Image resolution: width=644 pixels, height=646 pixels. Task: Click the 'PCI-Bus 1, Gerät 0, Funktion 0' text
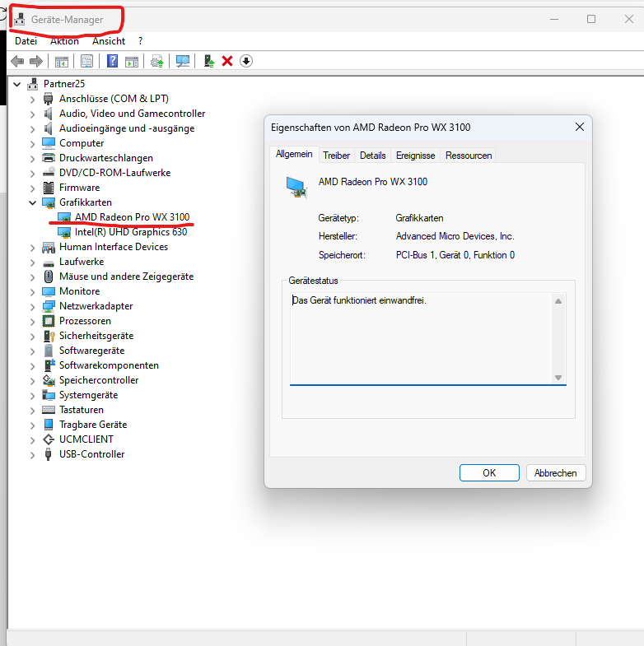pyautogui.click(x=455, y=255)
